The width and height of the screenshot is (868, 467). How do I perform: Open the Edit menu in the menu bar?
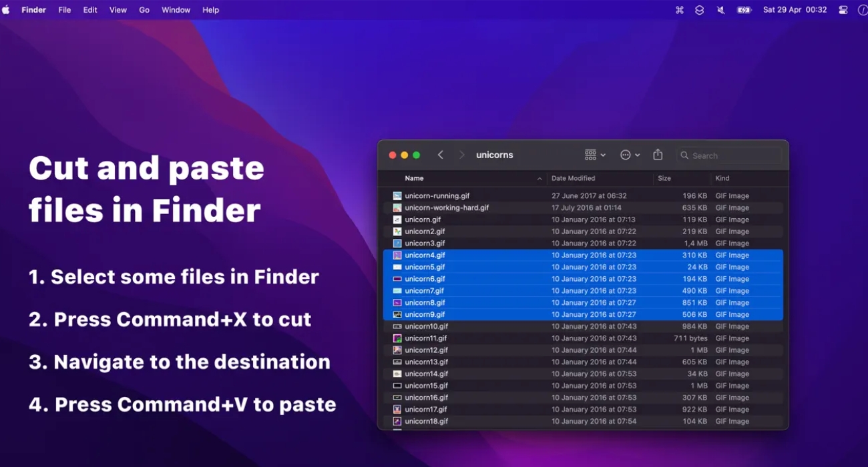90,9
